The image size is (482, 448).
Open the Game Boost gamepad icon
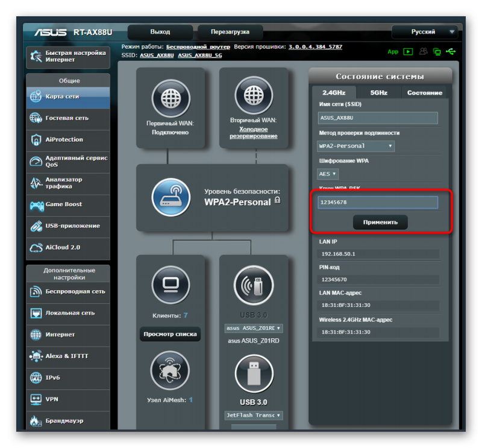pyautogui.click(x=37, y=205)
